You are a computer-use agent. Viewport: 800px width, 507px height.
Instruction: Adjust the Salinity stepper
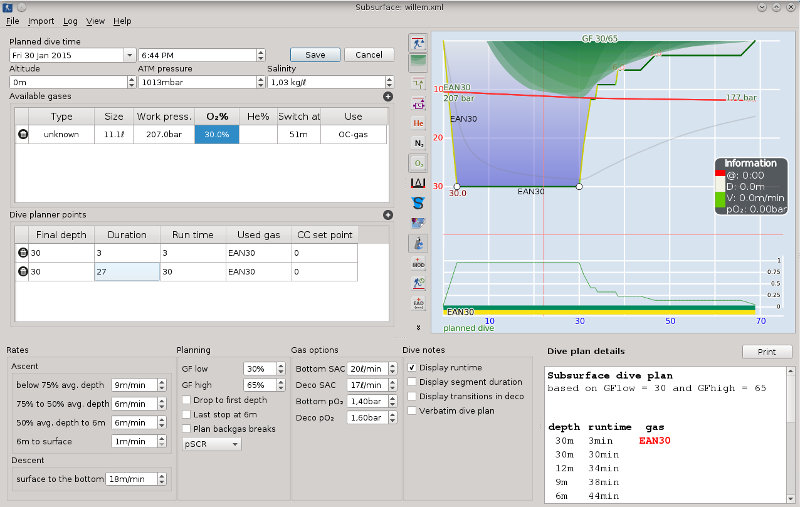coord(390,82)
